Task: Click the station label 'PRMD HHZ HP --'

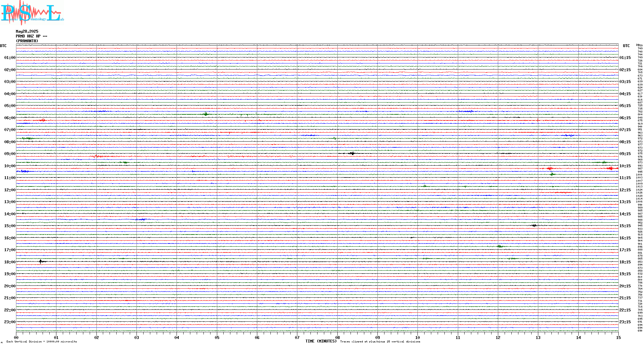Action: pyautogui.click(x=31, y=36)
